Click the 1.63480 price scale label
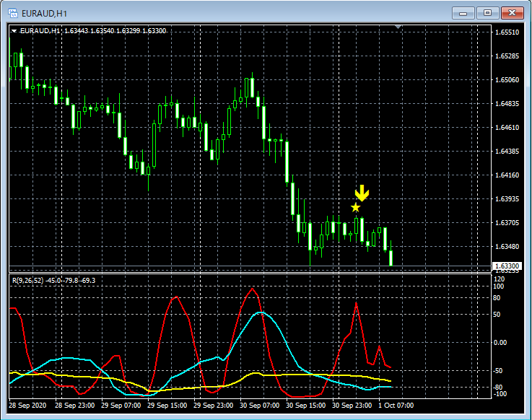 pyautogui.click(x=507, y=246)
